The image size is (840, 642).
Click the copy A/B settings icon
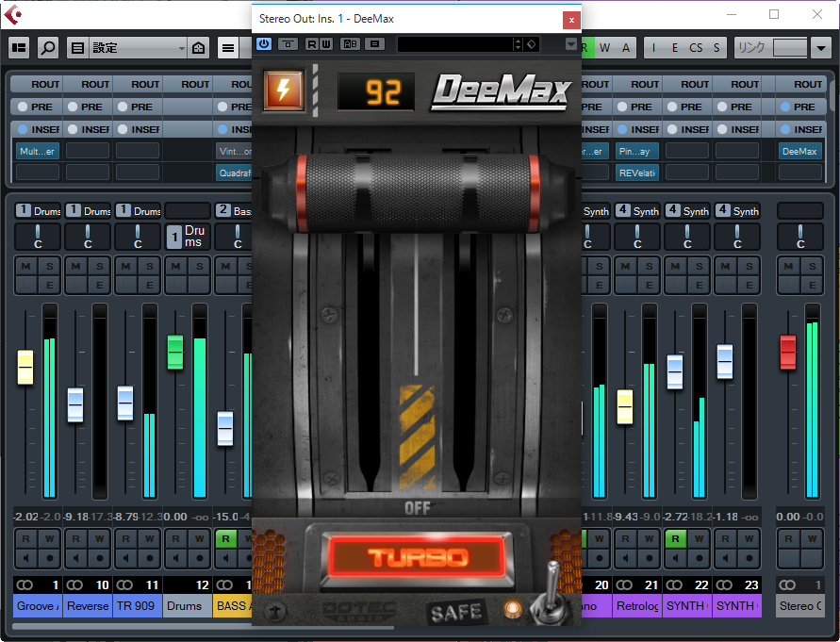point(375,44)
